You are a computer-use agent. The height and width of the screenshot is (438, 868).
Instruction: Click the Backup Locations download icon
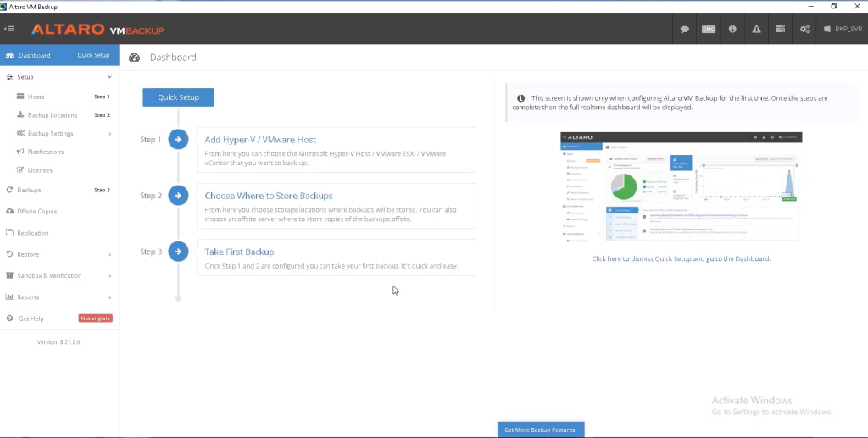coord(20,115)
